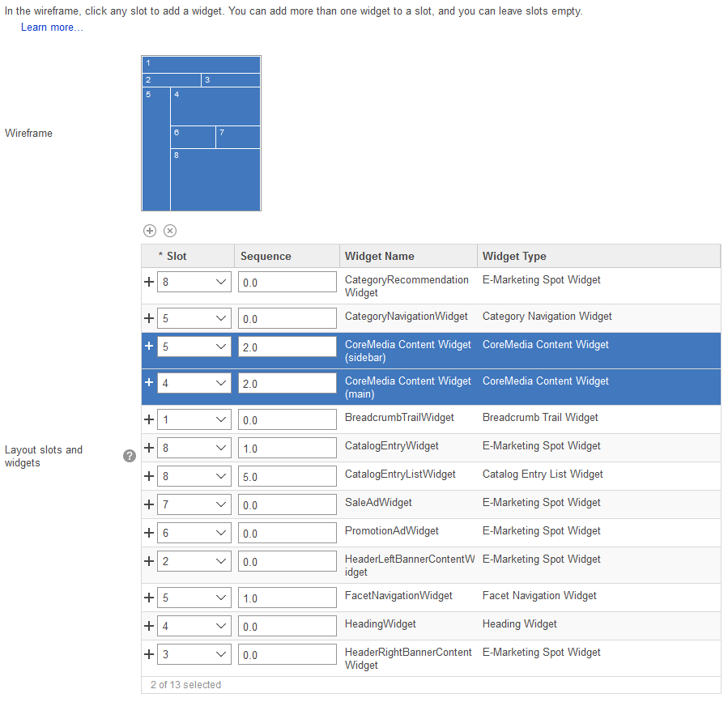This screenshot has height=702, width=728.
Task: Click plus icon on CatalogEntryListWidget row
Action: coord(149,475)
